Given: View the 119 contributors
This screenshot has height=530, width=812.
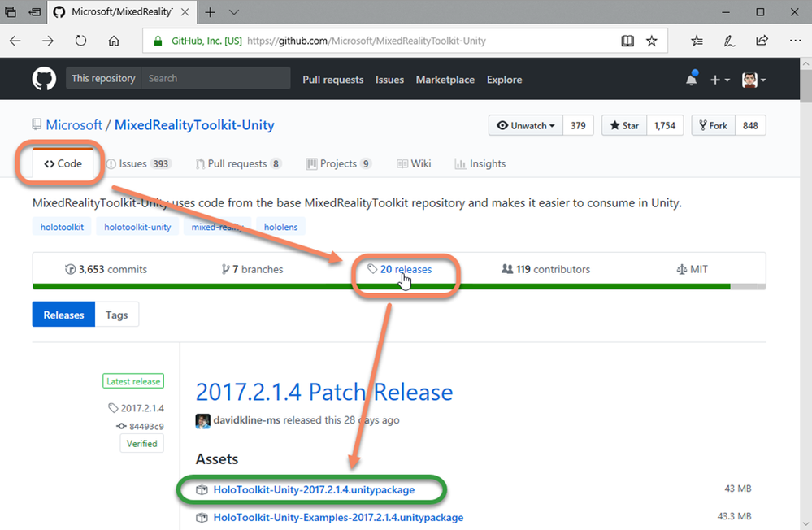Looking at the screenshot, I should click(x=546, y=269).
